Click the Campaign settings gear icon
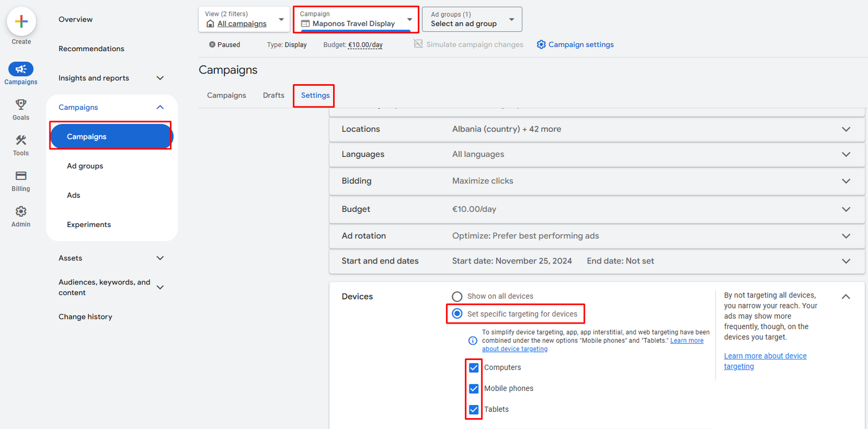This screenshot has width=868, height=429. point(541,45)
